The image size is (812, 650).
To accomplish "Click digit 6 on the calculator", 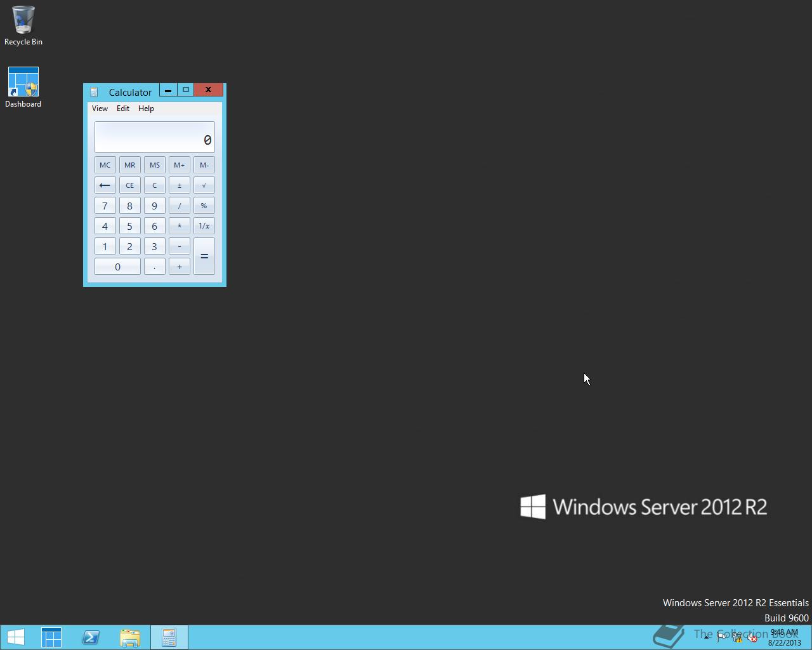I will [x=155, y=226].
